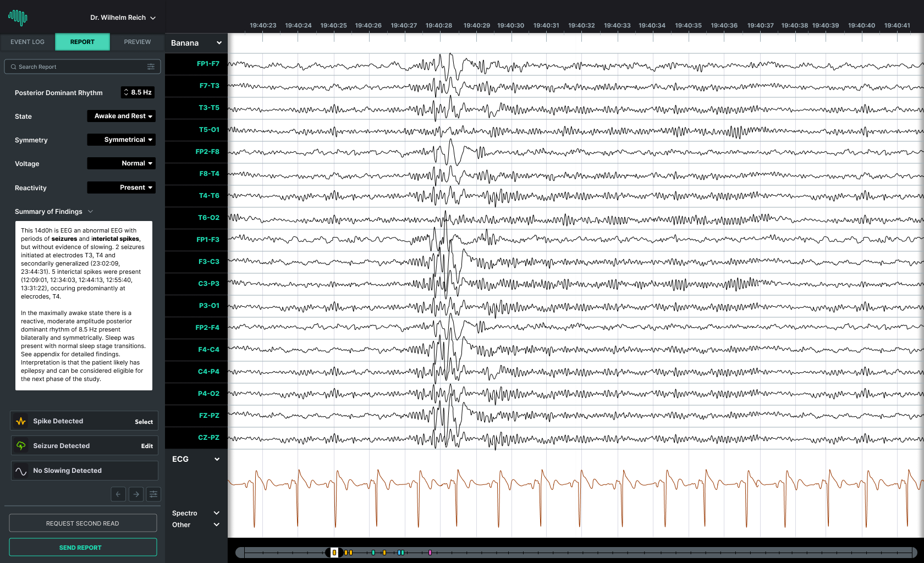Go to previous finding with left arrow
The width and height of the screenshot is (924, 563).
[118, 494]
